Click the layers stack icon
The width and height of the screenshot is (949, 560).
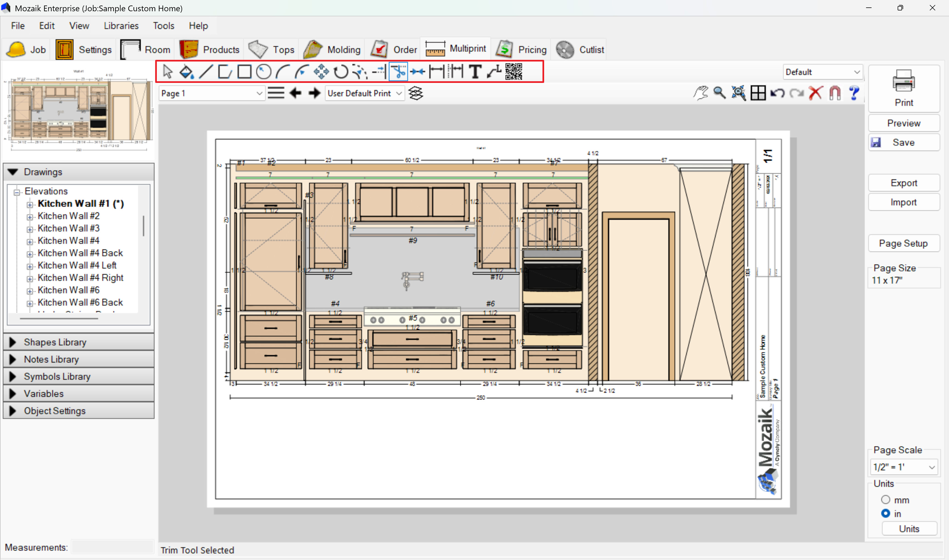pos(416,93)
